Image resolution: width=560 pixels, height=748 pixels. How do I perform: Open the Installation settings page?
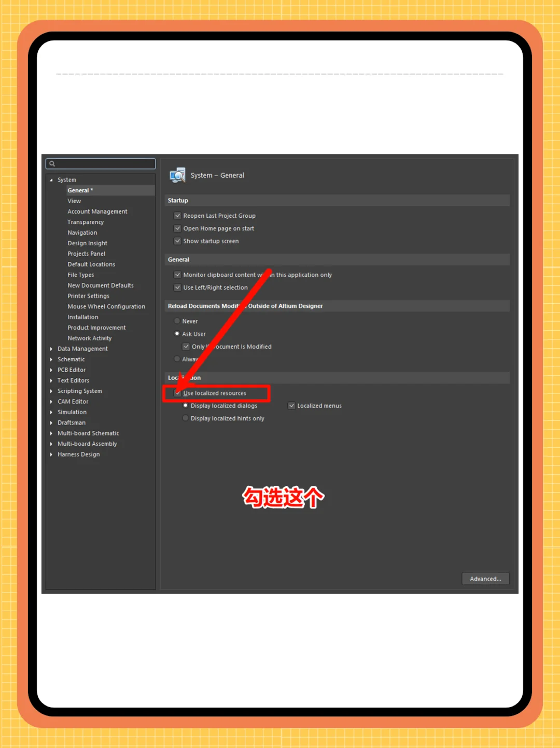click(83, 317)
